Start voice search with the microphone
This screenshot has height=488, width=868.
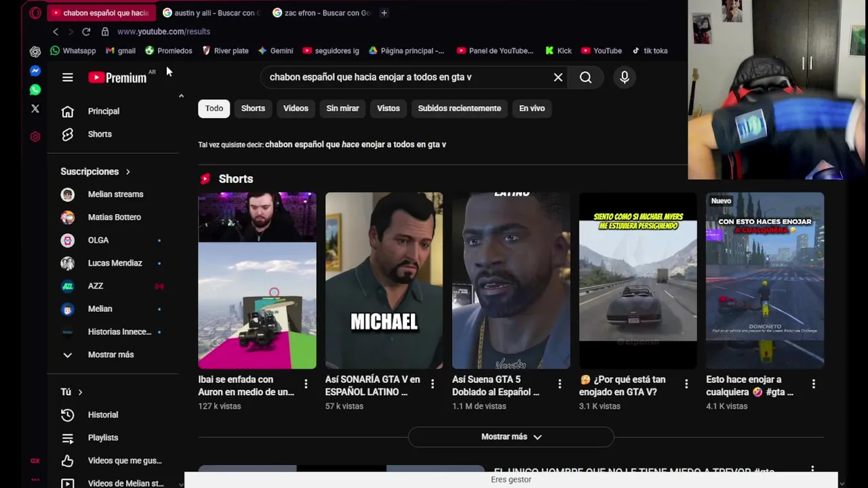(625, 77)
